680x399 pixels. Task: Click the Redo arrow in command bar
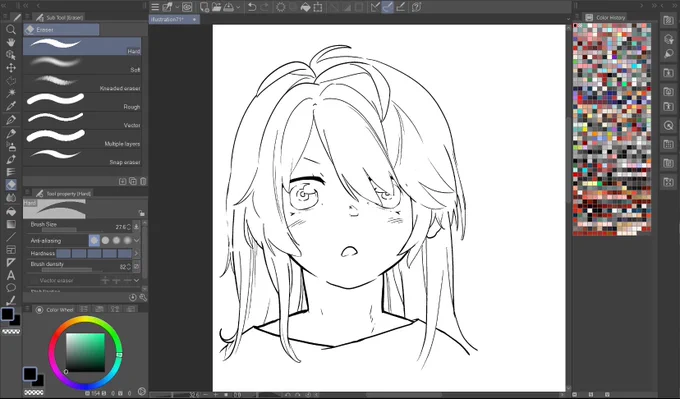265,7
